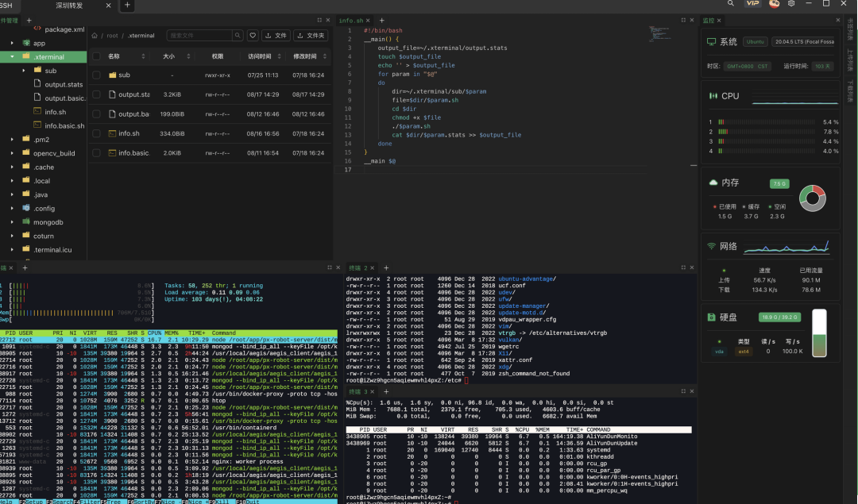The image size is (858, 504).
Task: Click the network wifi icon
Action: coord(711,246)
